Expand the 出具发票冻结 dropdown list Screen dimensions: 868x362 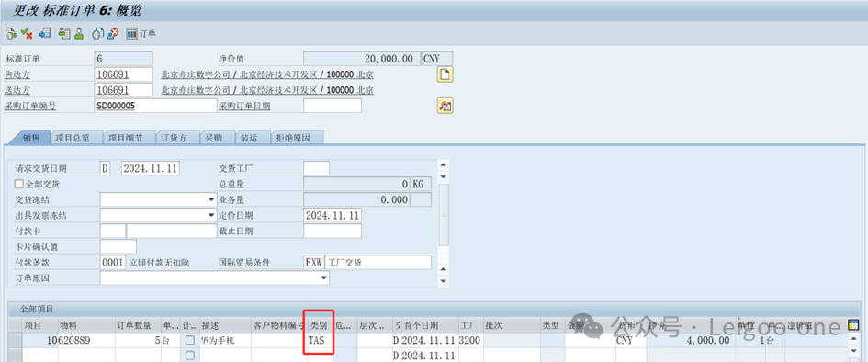tap(158, 215)
